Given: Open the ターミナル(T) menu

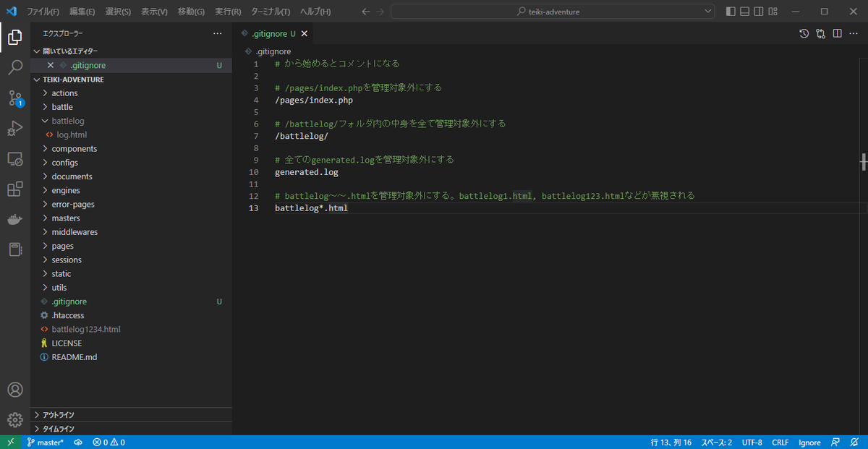Looking at the screenshot, I should pos(271,12).
